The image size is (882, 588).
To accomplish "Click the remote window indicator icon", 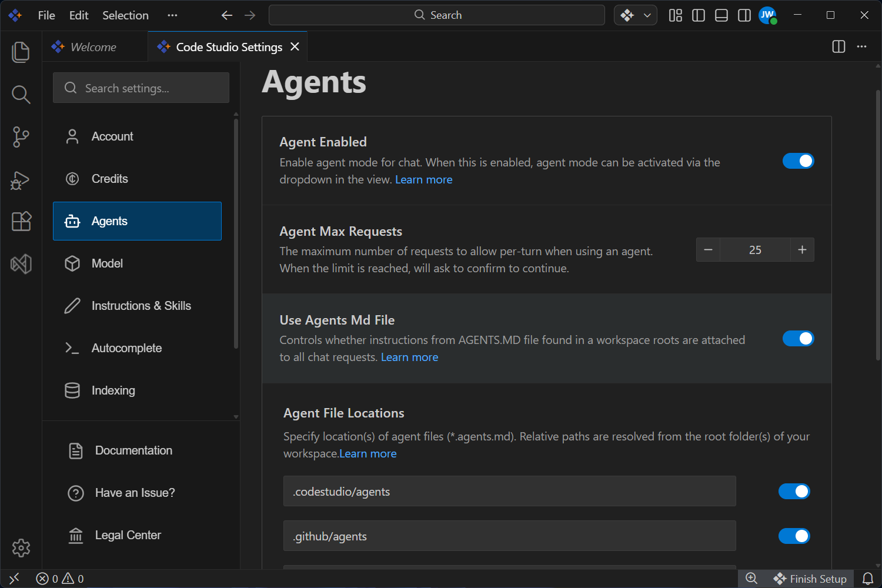I will tap(14, 579).
